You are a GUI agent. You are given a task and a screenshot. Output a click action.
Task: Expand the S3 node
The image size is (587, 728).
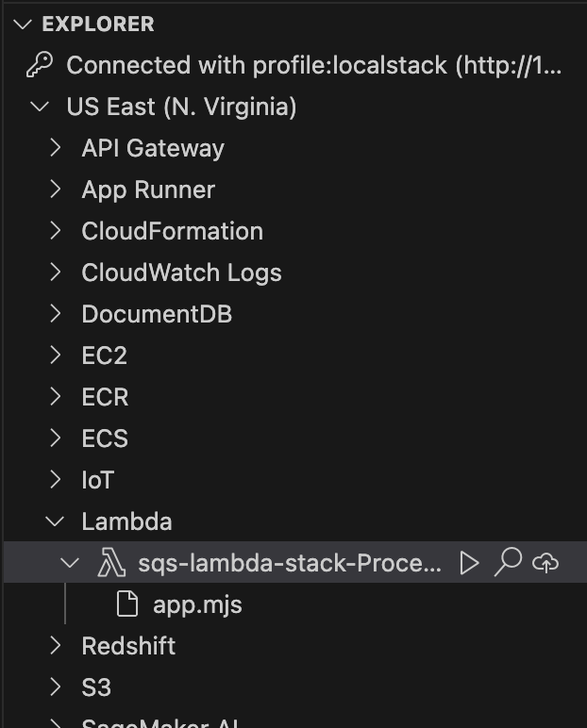[56, 687]
